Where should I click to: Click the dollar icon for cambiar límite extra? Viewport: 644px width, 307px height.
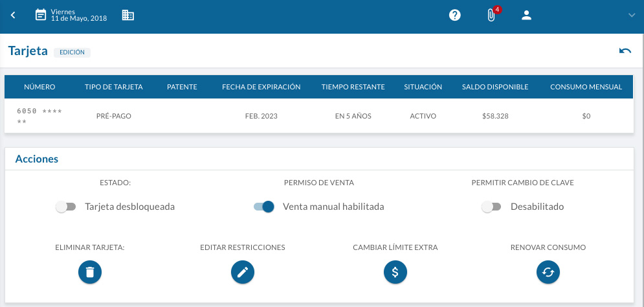tap(395, 272)
